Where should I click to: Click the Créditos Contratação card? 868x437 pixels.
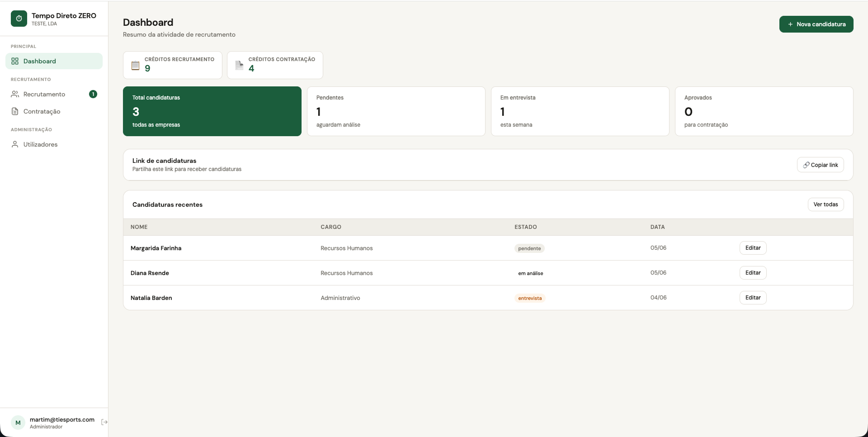[x=275, y=65]
